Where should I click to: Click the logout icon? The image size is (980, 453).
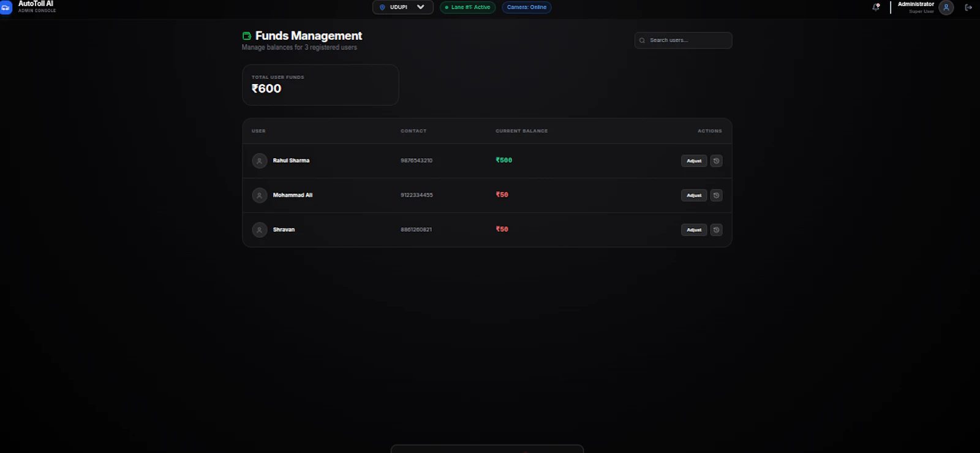click(x=968, y=7)
